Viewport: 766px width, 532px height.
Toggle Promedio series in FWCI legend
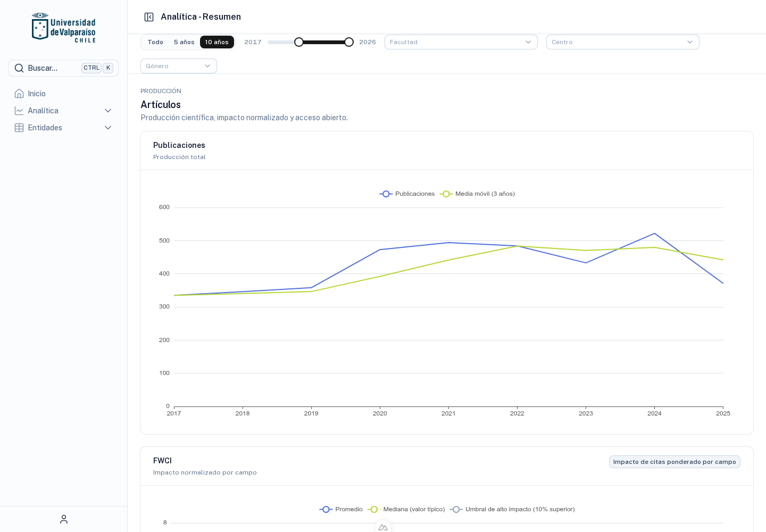pos(341,509)
